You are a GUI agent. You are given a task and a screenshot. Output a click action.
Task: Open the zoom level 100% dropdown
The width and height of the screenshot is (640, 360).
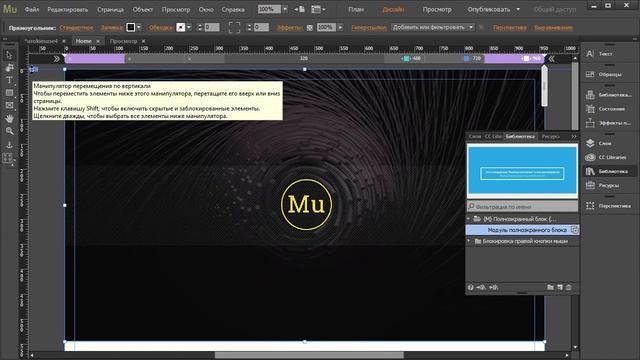[x=285, y=9]
